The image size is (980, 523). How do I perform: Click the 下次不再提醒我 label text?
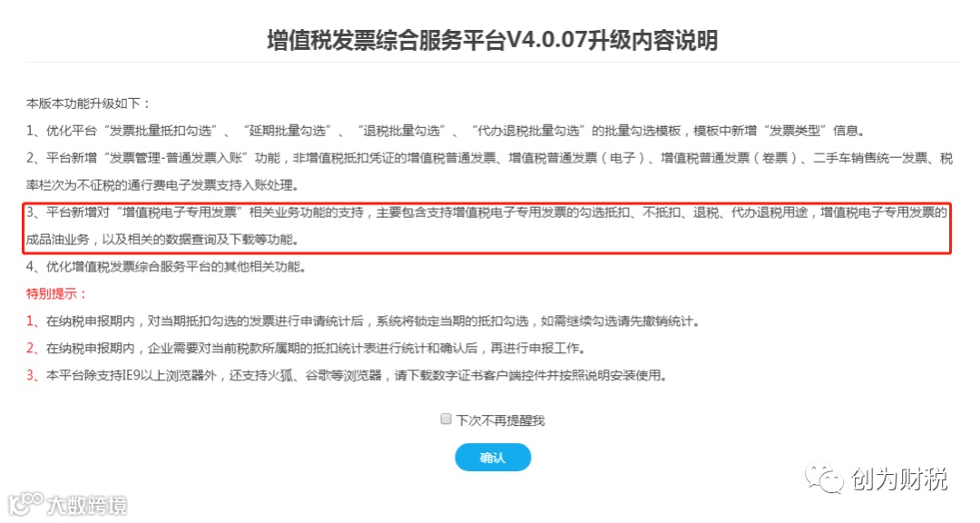pos(500,420)
